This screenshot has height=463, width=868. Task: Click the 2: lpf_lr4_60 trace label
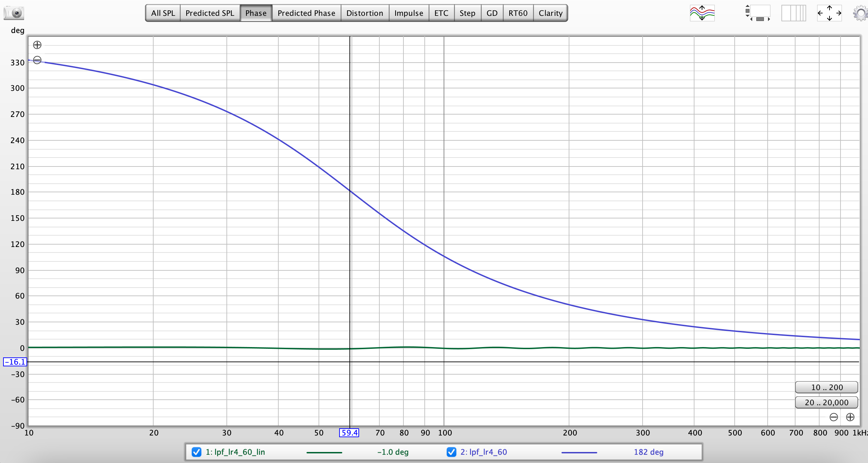point(484,452)
